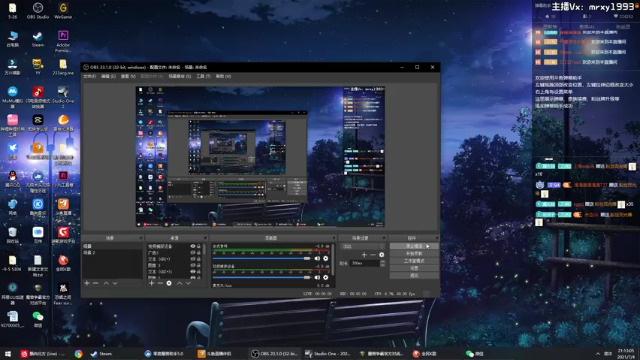Click the OBS preview canvas
The image size is (640, 360).
click(x=260, y=157)
